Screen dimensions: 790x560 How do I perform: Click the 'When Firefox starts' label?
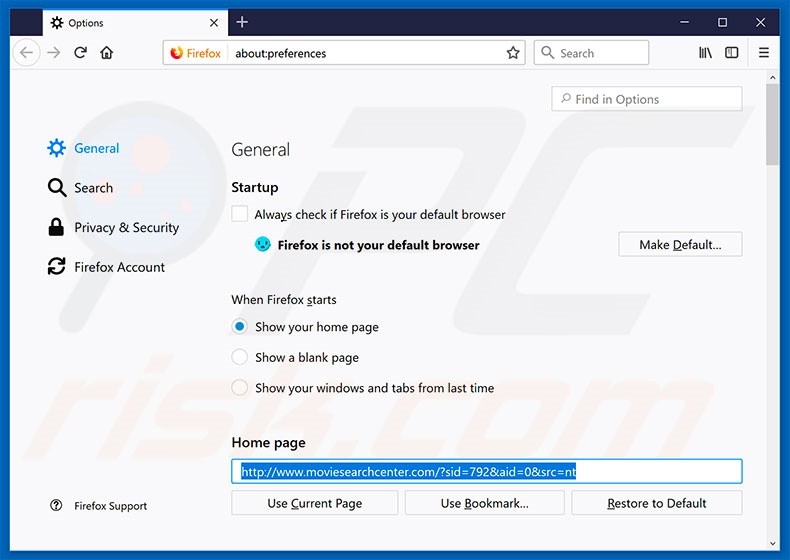point(284,299)
